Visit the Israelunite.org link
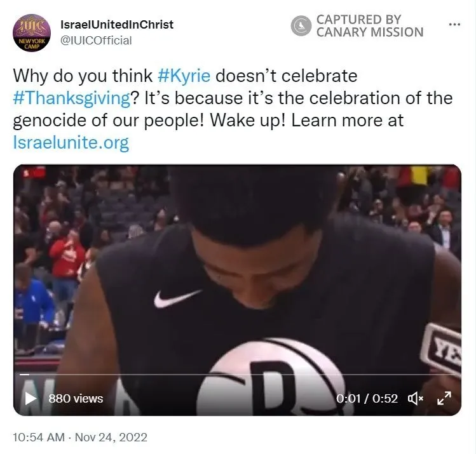The image size is (476, 454). pos(71,142)
